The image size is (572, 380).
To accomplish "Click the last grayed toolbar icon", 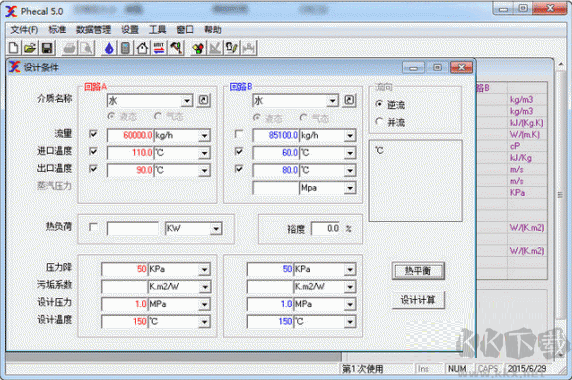I will [x=248, y=48].
